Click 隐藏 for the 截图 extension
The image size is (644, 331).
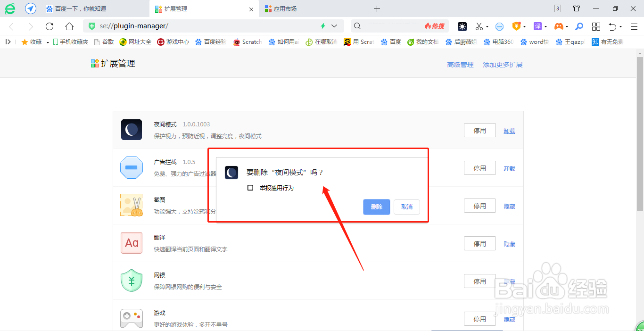tap(509, 207)
